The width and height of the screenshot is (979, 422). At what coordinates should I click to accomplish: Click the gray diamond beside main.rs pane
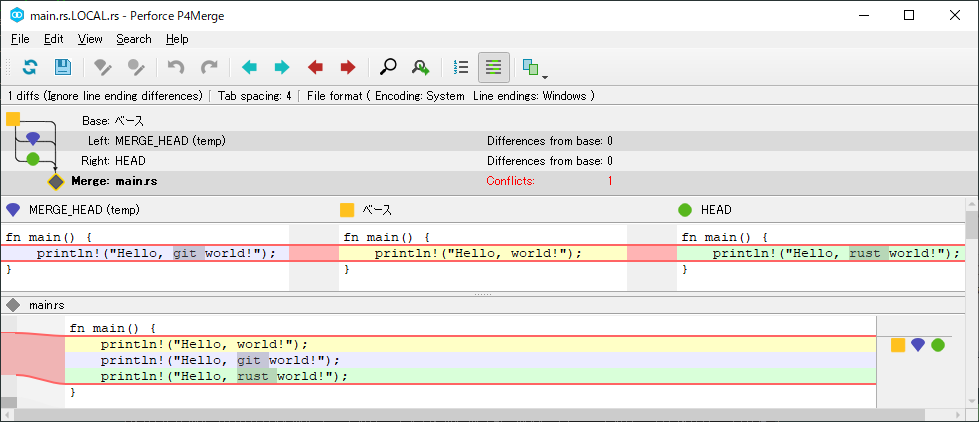tap(13, 305)
